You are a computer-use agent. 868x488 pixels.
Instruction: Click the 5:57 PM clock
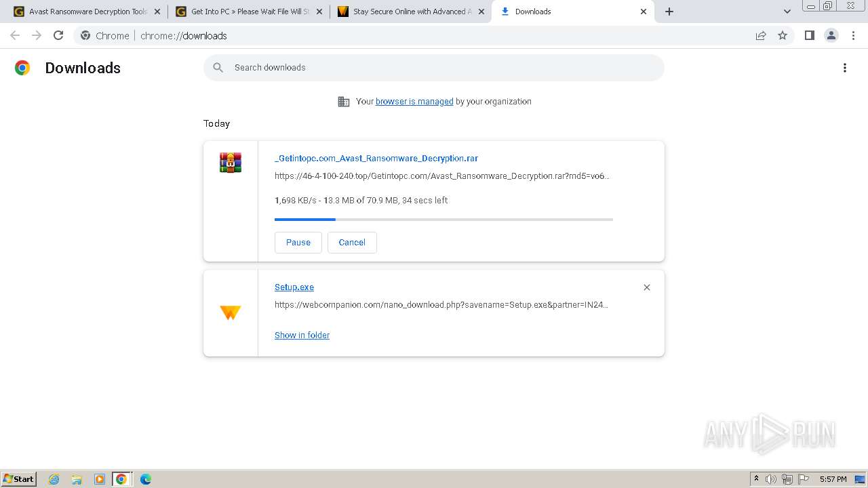click(833, 479)
